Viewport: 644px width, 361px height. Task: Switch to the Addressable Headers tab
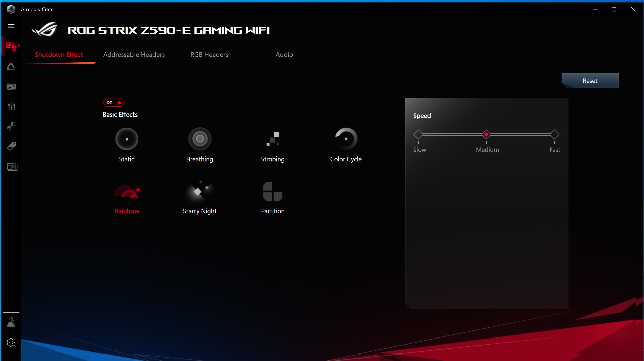coord(134,54)
